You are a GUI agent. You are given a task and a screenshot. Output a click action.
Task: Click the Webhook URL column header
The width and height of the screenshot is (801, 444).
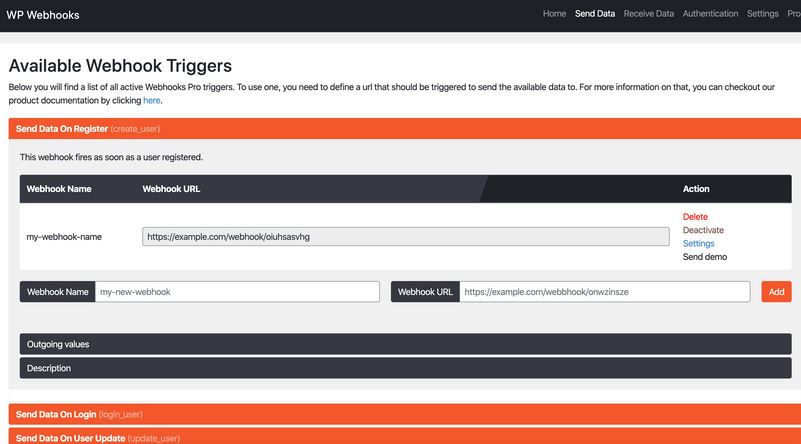pyautogui.click(x=171, y=189)
